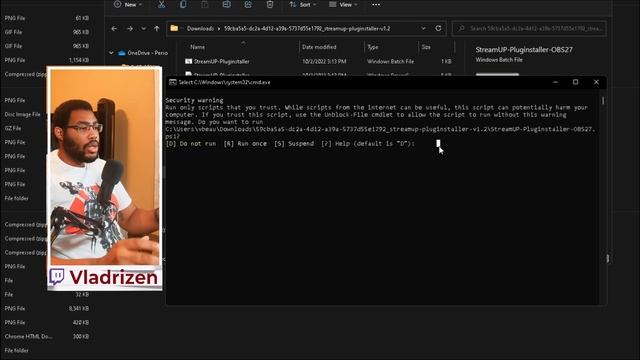Click StreamUP-Pluginstaller-OBS27 title in details pane
This screenshot has width=640, height=360.
point(524,50)
